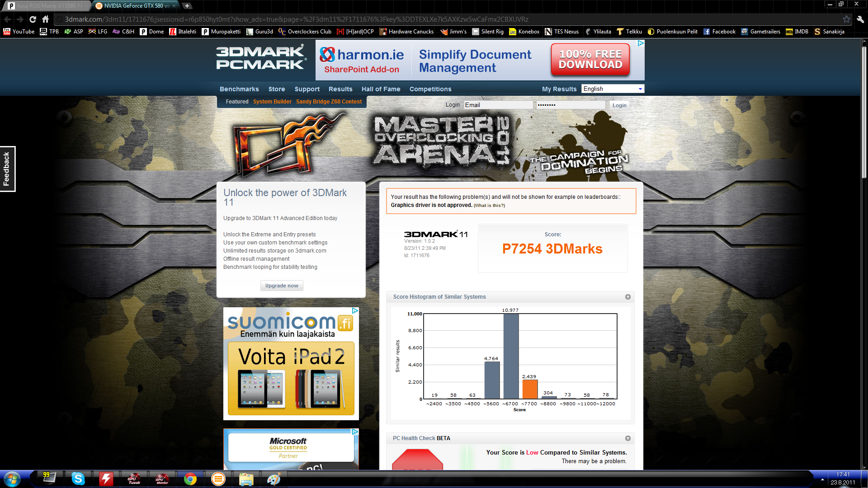
Task: Click the taskbar clock
Action: (x=843, y=479)
